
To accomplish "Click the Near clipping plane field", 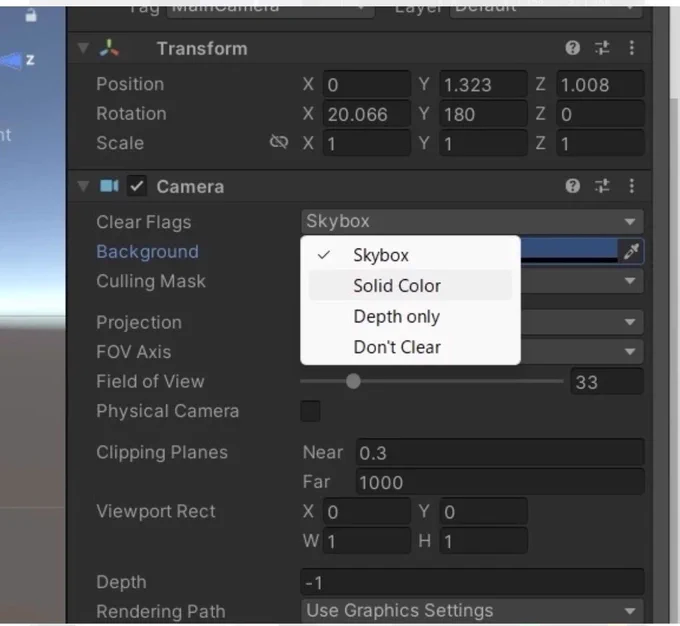I will [500, 452].
